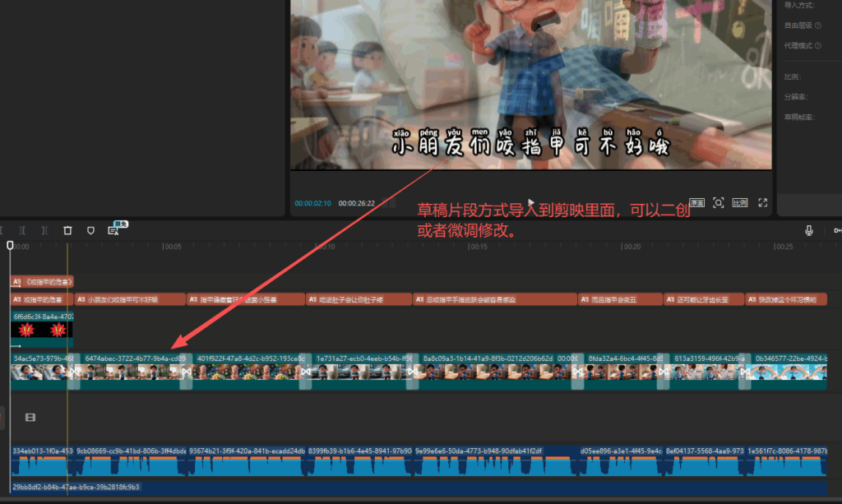Image resolution: width=842 pixels, height=504 pixels.
Task: Click the shield marker icon in timeline toolbar
Action: tap(90, 230)
